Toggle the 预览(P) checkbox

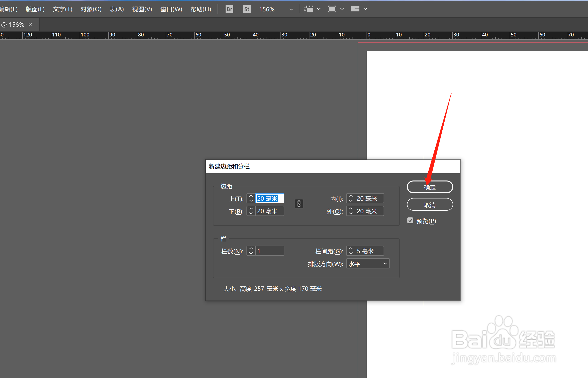(x=410, y=220)
